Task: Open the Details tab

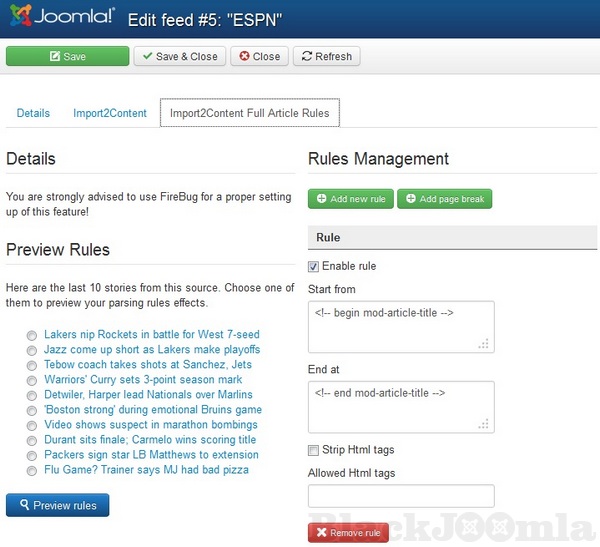Action: 33,113
